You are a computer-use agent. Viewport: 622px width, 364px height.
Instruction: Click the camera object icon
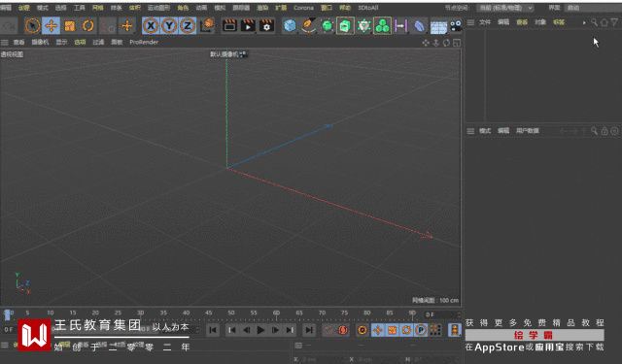tap(456, 26)
